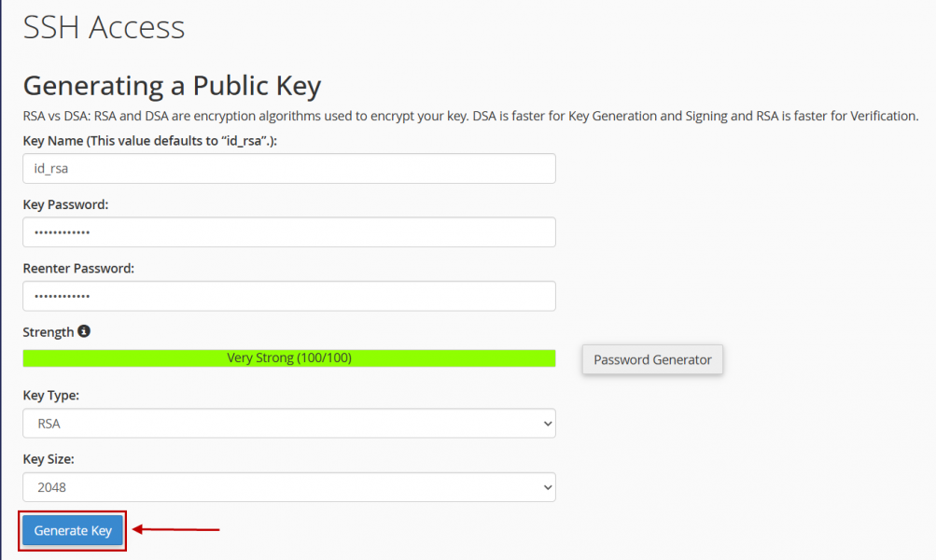Open the Password Generator
Image resolution: width=936 pixels, height=560 pixels.
(652, 359)
